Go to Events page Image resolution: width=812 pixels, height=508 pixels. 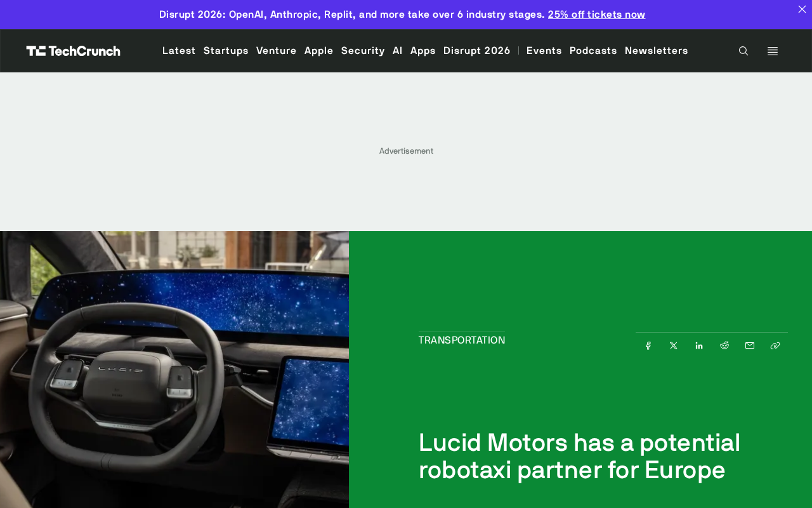point(544,51)
